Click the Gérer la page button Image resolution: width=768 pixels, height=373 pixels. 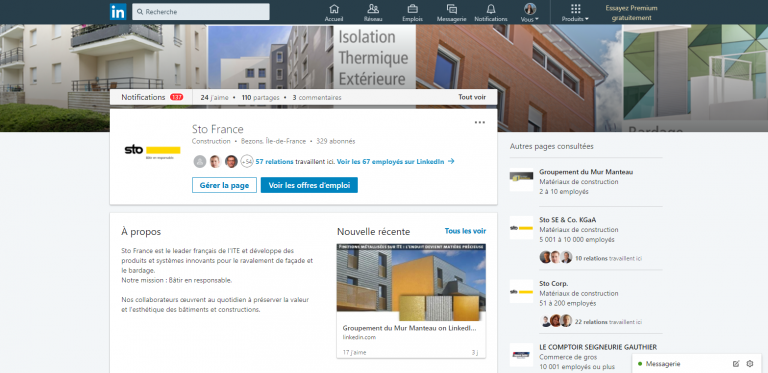pyautogui.click(x=224, y=185)
